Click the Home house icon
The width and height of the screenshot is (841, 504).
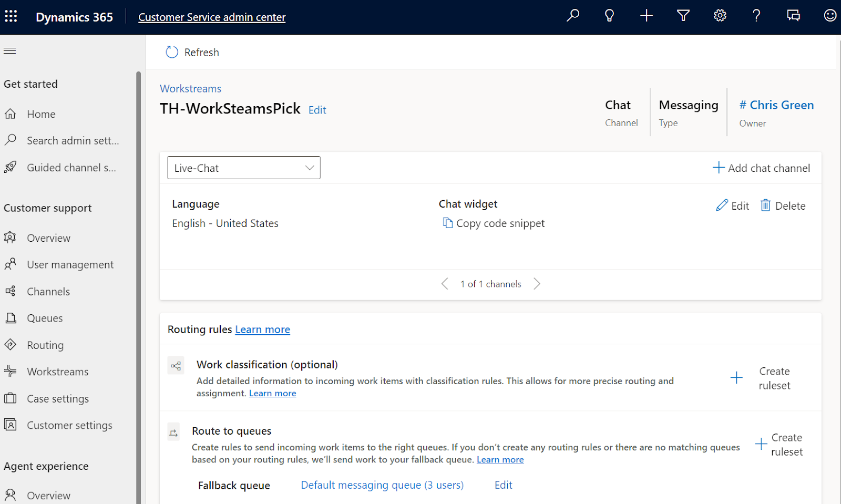pyautogui.click(x=10, y=114)
